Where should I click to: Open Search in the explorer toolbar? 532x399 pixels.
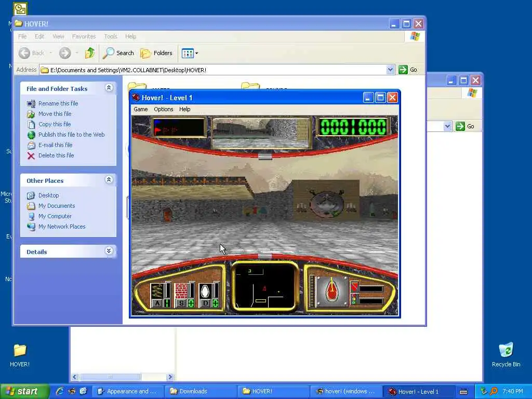click(118, 53)
